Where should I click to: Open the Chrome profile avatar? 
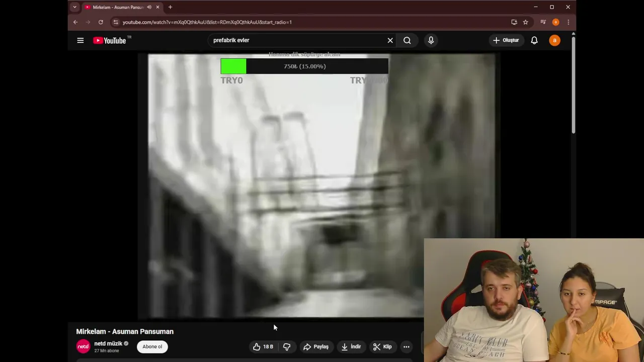[x=555, y=22]
